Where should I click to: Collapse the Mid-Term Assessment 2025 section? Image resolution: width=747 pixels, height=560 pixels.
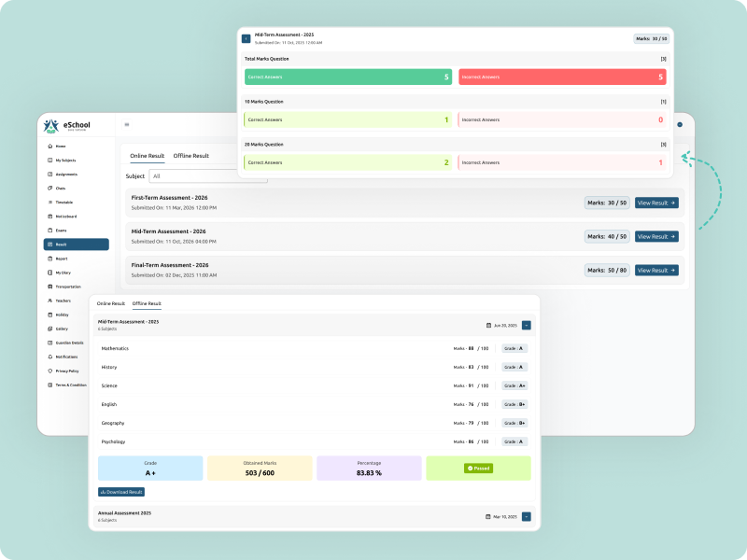527,326
